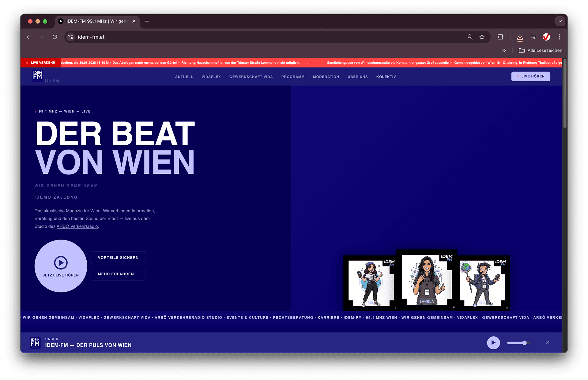Image resolution: width=588 pixels, height=380 pixels.
Task: Click the round JETZT LIVE HÖREN button
Action: 61,266
